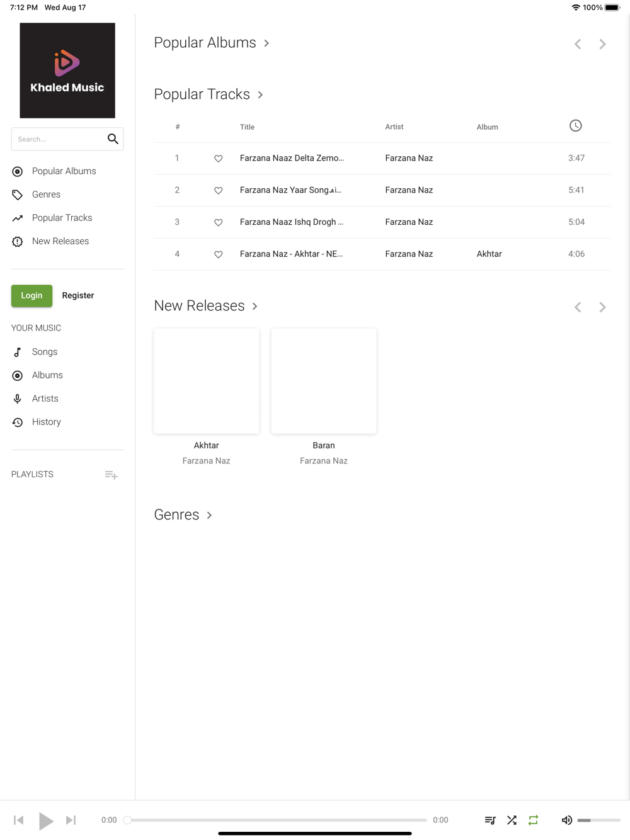630x840 pixels.
Task: Click the Wi-Fi status icon
Action: click(x=576, y=8)
